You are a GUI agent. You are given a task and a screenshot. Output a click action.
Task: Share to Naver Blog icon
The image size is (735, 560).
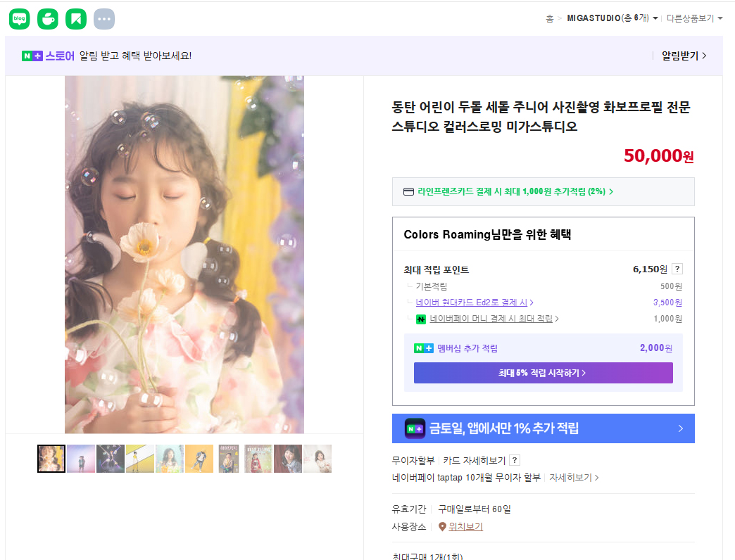[x=20, y=20]
